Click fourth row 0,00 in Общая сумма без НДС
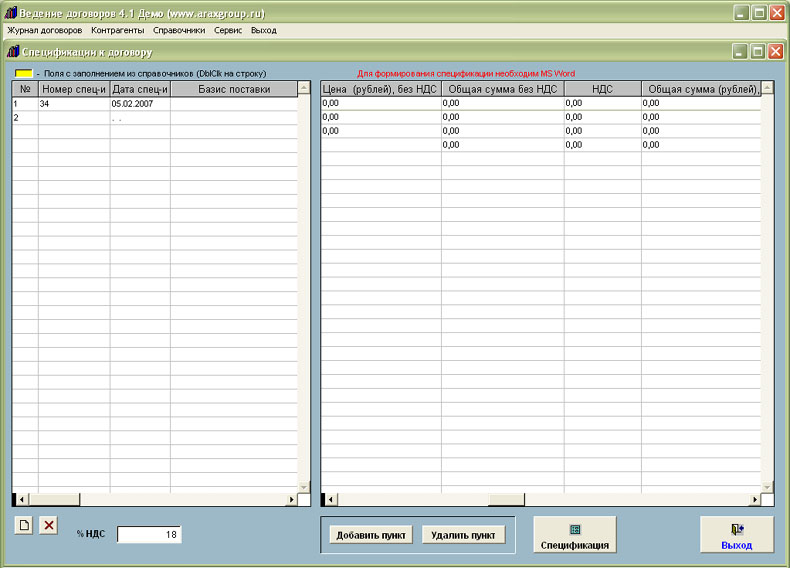The height and width of the screenshot is (568, 790). pyautogui.click(x=503, y=145)
